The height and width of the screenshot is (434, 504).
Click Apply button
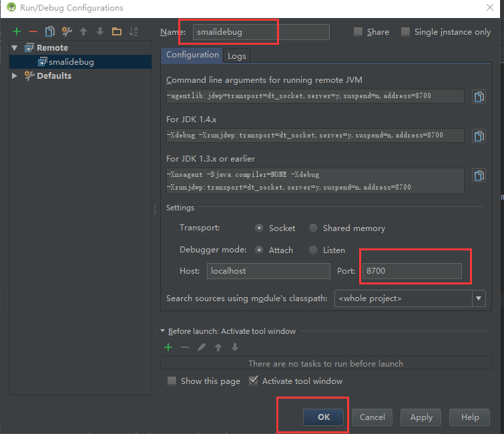[421, 417]
